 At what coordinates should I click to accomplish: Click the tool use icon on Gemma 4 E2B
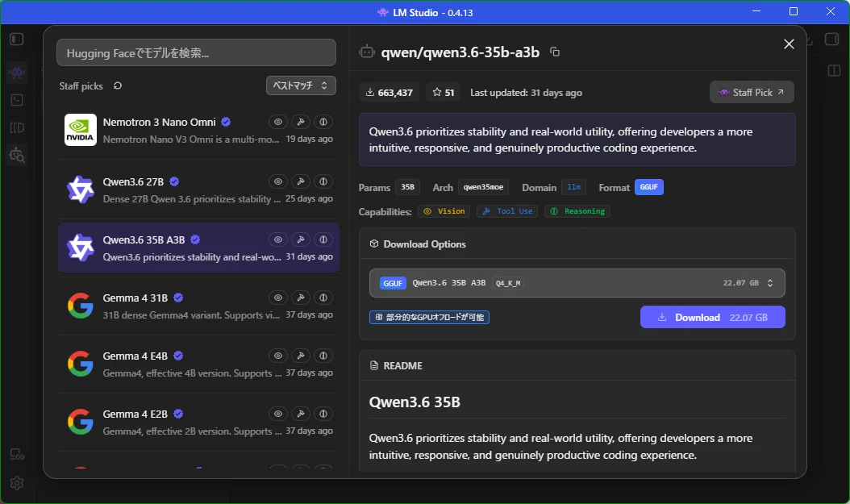pos(301,414)
